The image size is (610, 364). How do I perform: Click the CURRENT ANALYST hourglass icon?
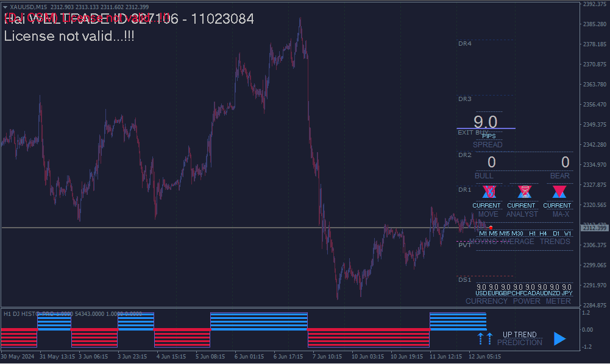pyautogui.click(x=523, y=192)
